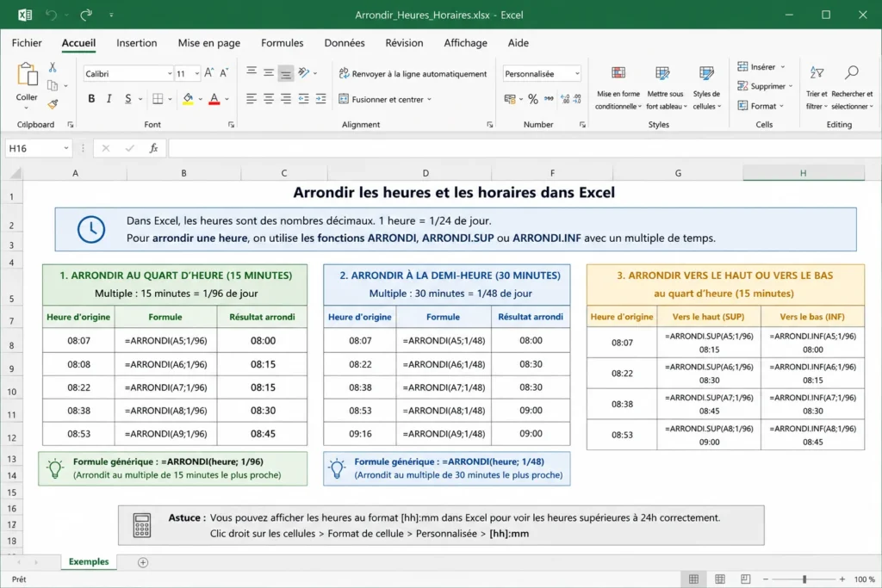Open the Font dialog launcher
The width and height of the screenshot is (882, 588).
[x=231, y=125]
